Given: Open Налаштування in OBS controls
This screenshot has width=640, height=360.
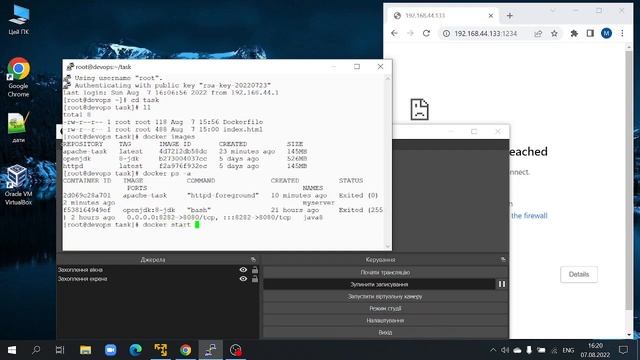Looking at the screenshot, I should [385, 320].
